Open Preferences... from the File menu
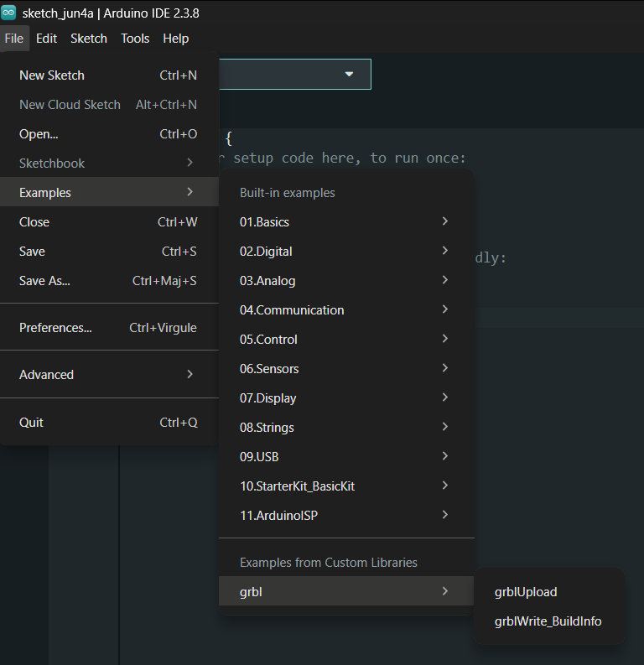The image size is (644, 665). click(x=109, y=328)
